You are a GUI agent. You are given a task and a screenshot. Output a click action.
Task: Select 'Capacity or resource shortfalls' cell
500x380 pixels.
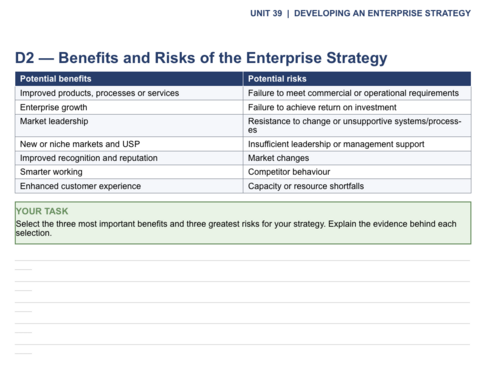click(x=357, y=186)
